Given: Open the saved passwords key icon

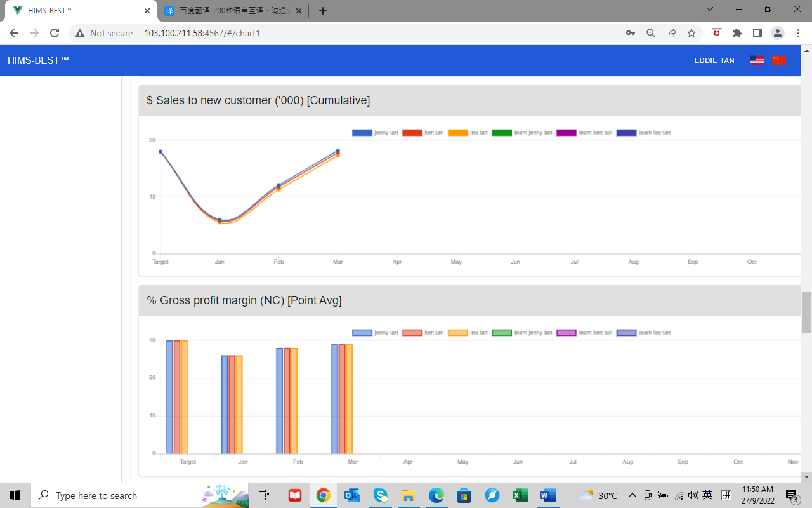Looking at the screenshot, I should tap(631, 33).
